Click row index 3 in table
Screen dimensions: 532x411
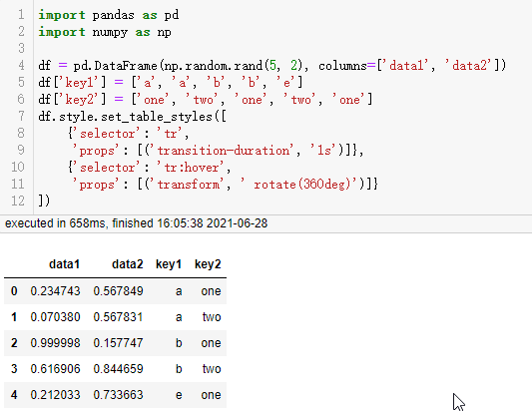14,369
